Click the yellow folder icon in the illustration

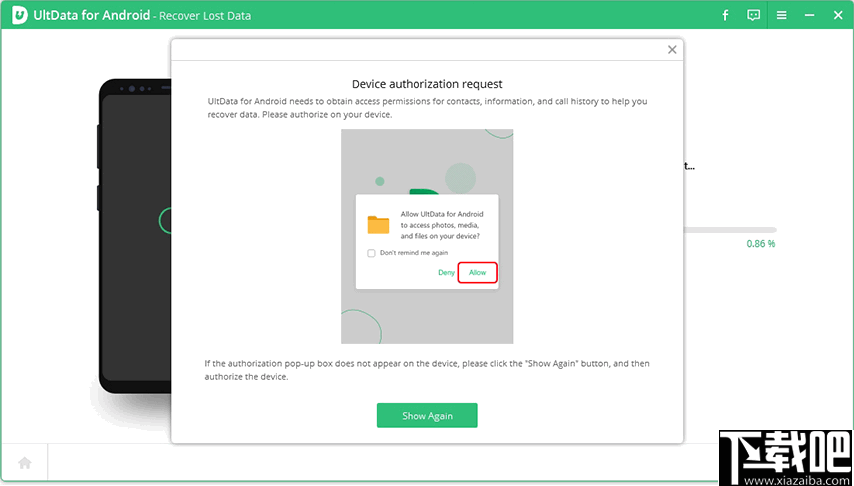[x=379, y=224]
